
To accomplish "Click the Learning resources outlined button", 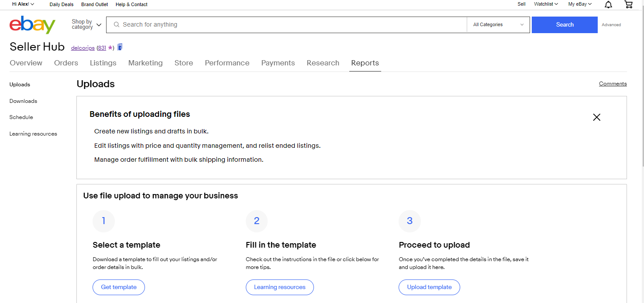I will point(280,287).
